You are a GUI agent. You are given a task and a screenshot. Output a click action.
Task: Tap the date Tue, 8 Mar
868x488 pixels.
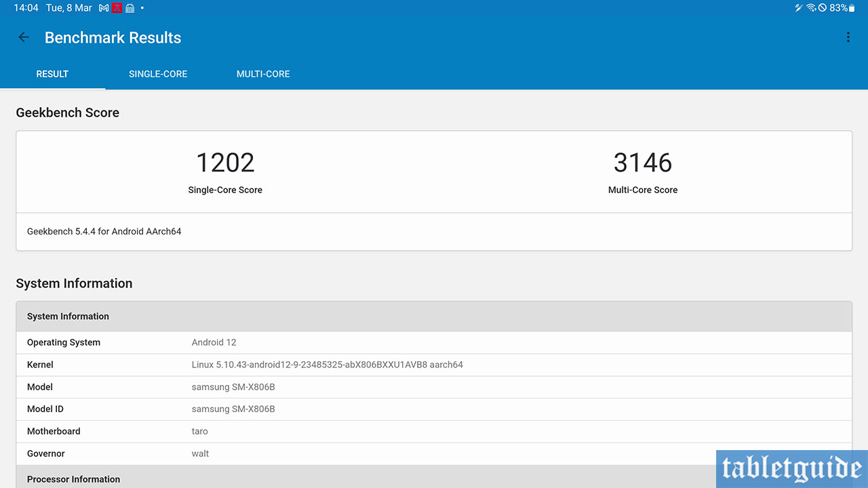pos(69,8)
